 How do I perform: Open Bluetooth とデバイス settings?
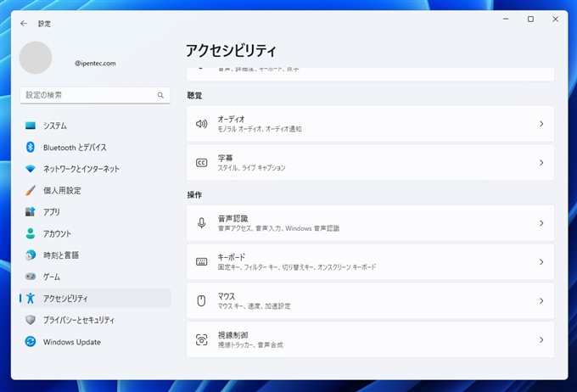[x=95, y=148]
